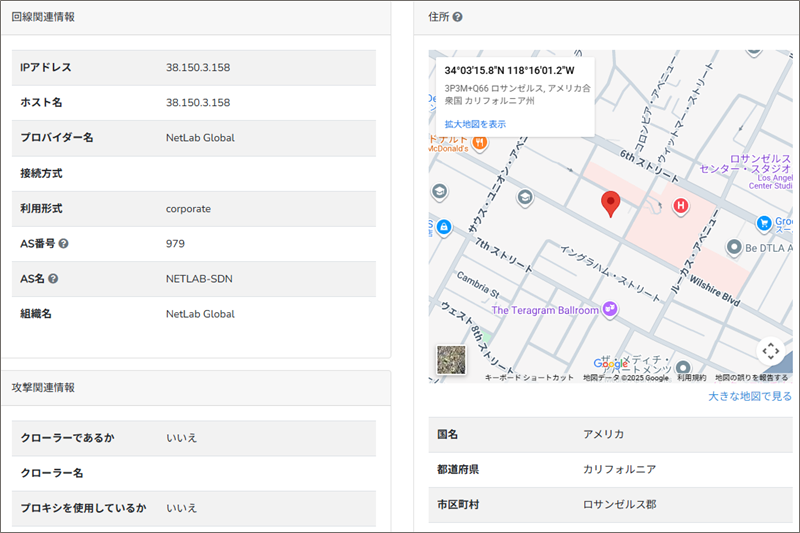Click the Google logo on map
The height and width of the screenshot is (533, 800).
click(x=610, y=364)
